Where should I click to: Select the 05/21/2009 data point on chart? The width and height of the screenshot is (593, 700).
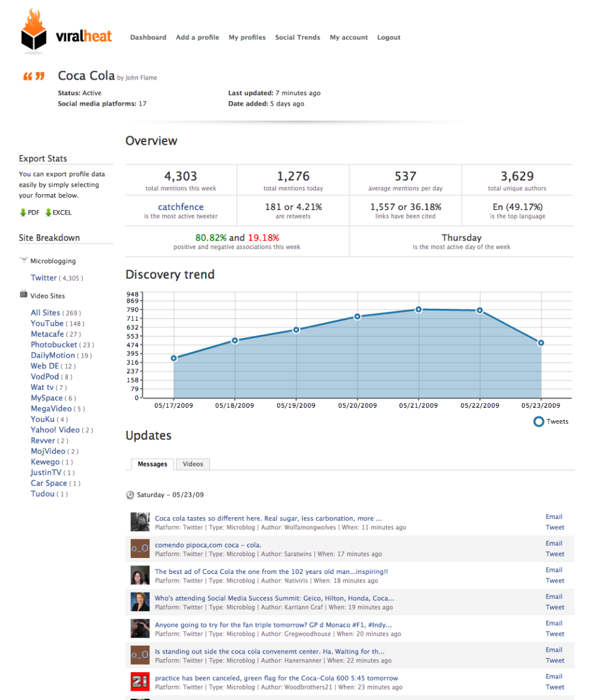(x=419, y=310)
